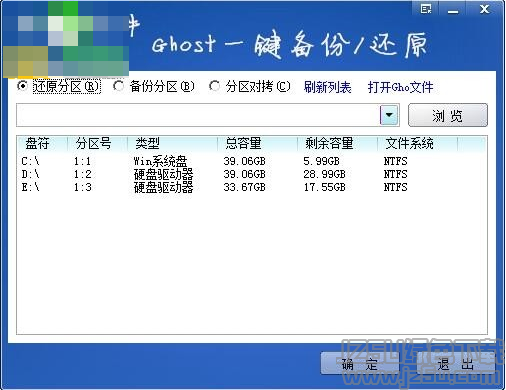This screenshot has height=390, width=506.
Task: Sort by the 分区号 column header
Action: (97, 144)
